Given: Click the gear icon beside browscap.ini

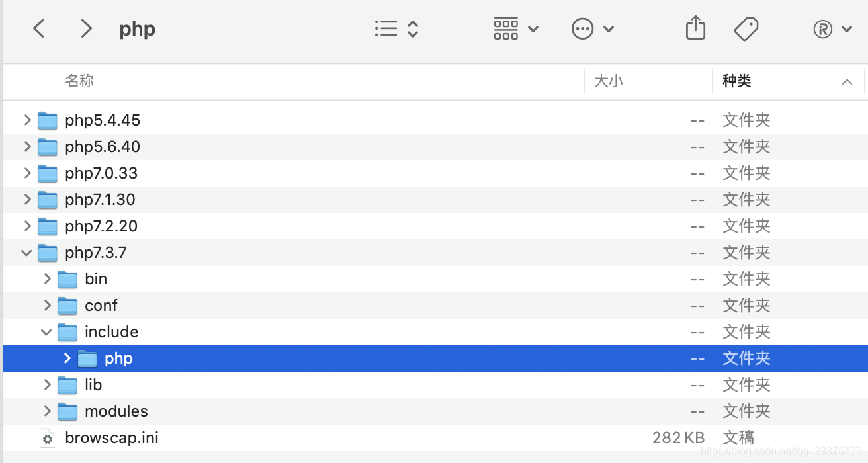Looking at the screenshot, I should pos(46,438).
